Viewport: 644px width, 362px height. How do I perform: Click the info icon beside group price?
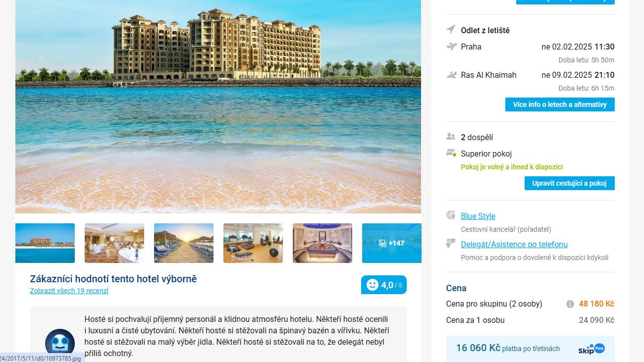coord(570,304)
